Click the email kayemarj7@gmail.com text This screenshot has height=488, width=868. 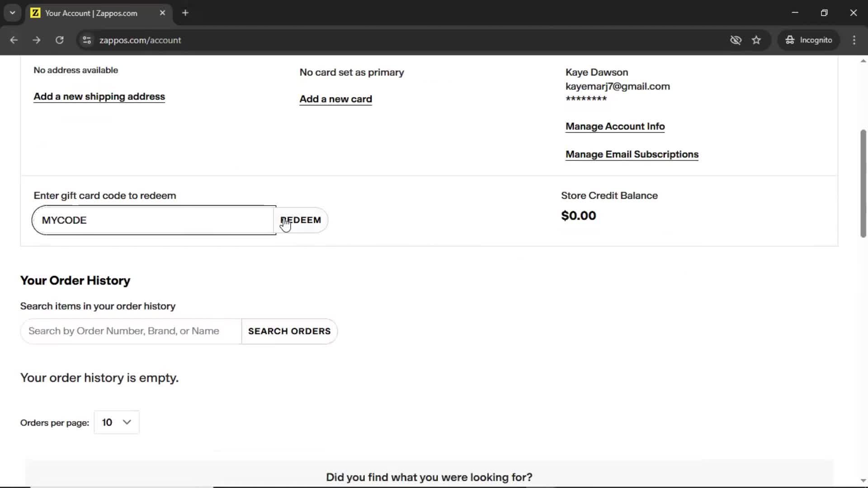coord(618,86)
